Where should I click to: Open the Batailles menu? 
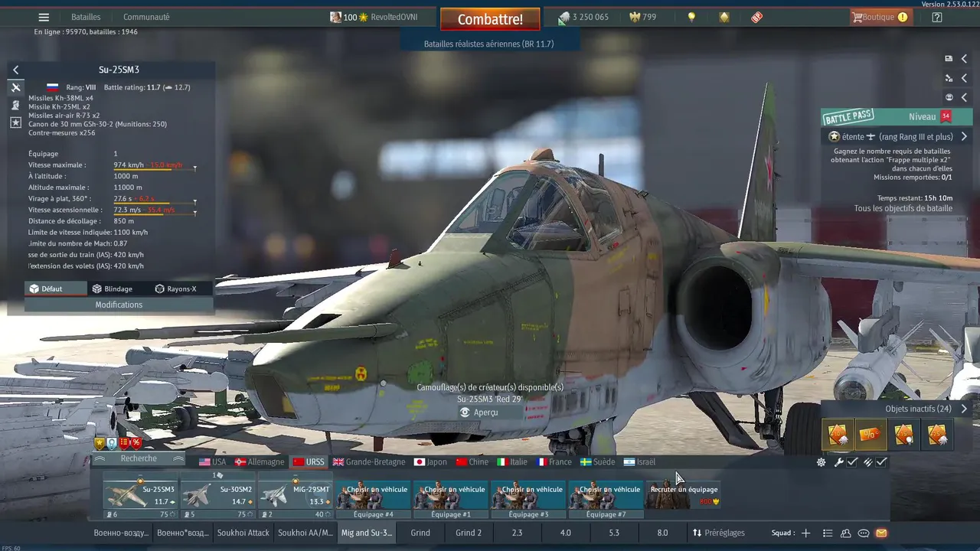click(x=86, y=17)
